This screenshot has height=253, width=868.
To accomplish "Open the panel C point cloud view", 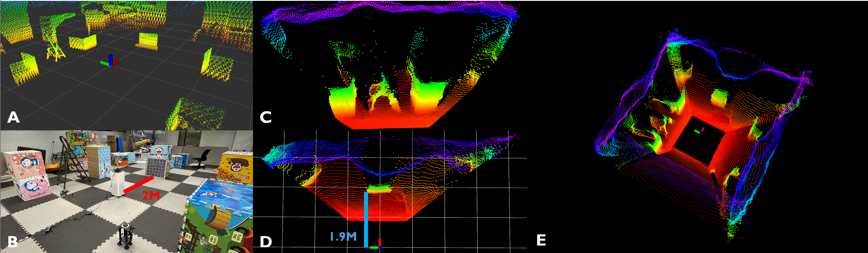I will coord(390,65).
